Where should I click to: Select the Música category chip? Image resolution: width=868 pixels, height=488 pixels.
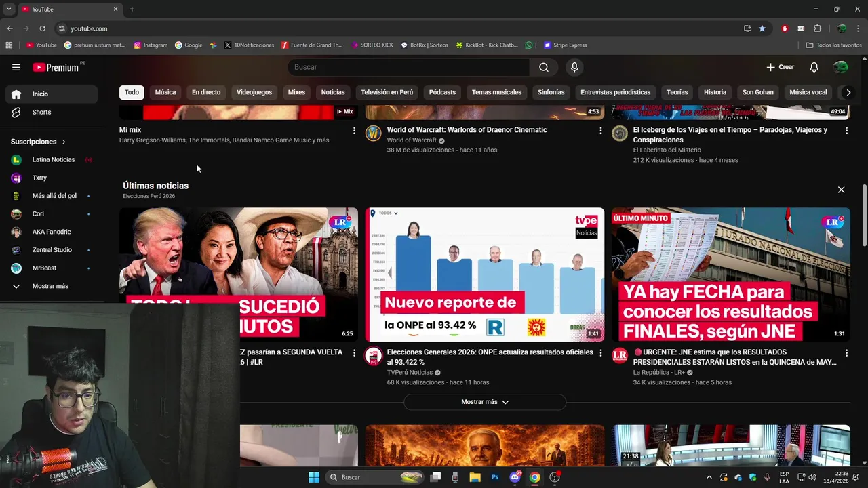pos(165,92)
